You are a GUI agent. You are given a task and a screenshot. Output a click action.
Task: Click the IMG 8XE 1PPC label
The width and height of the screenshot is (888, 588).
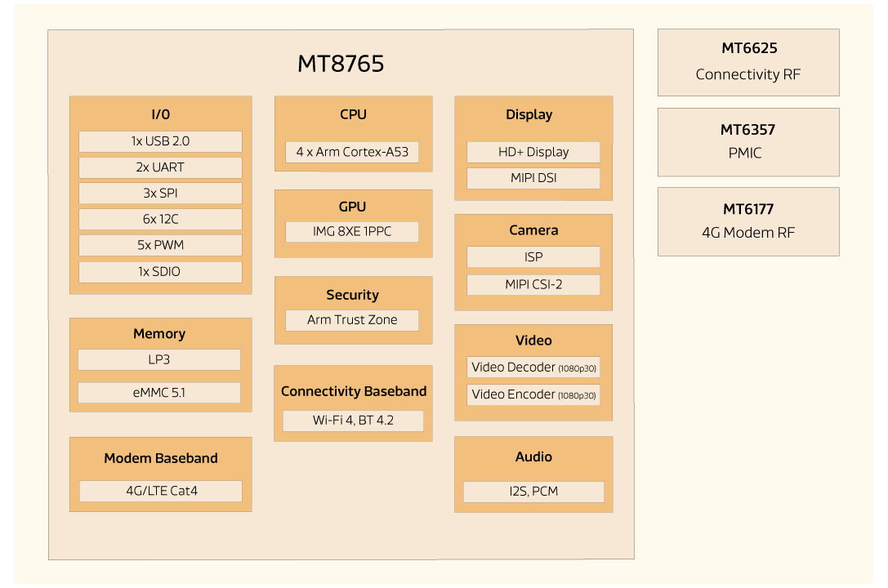coord(352,231)
